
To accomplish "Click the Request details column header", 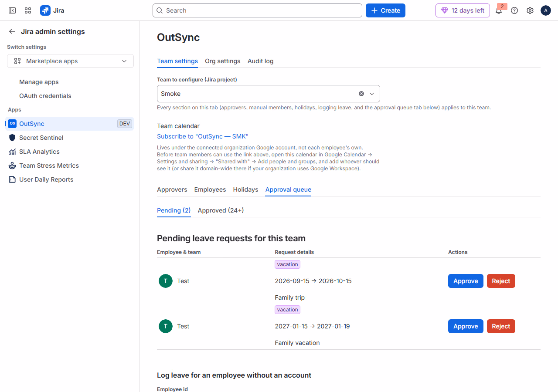I will pos(294,252).
